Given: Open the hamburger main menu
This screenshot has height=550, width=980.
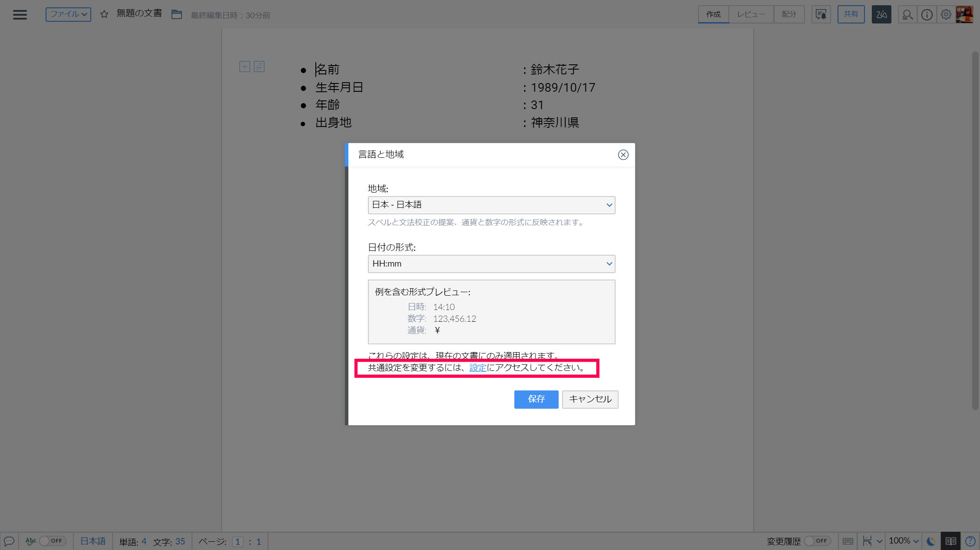Looking at the screenshot, I should tap(20, 15).
